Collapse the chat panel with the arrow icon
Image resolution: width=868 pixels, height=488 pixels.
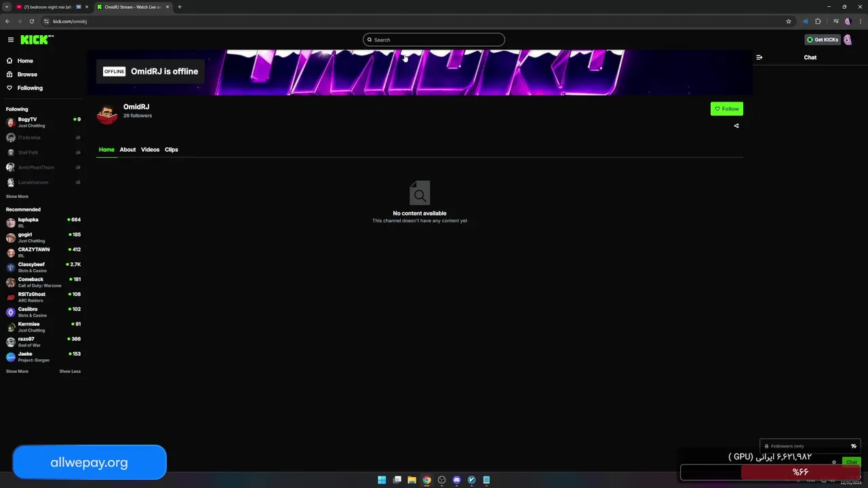(x=759, y=58)
